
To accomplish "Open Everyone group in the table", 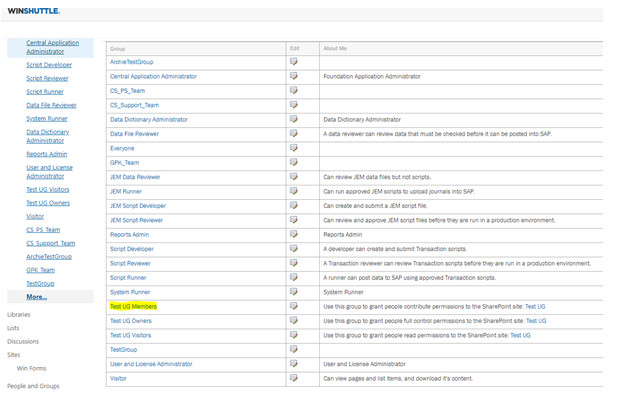I will [122, 148].
